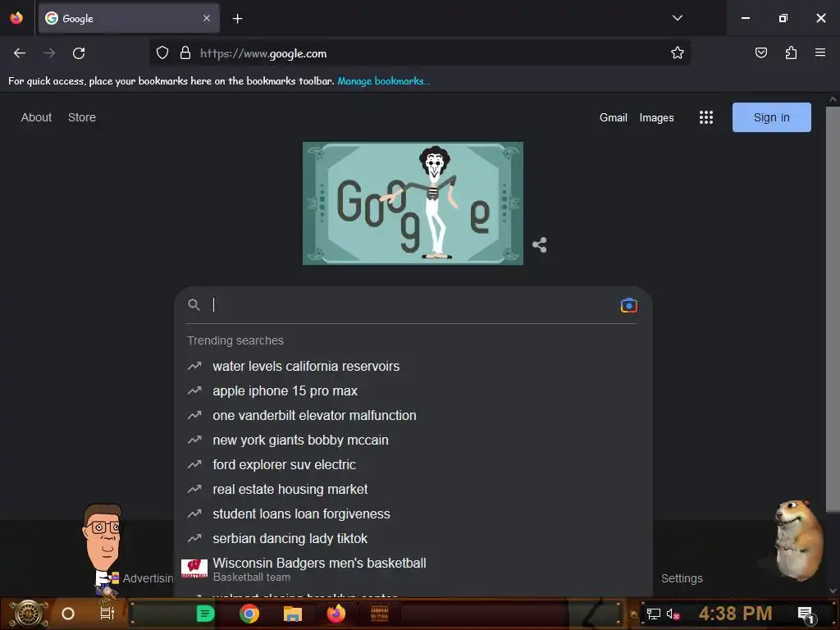Viewport: 840px width, 630px height.
Task: Go to Google Images
Action: 656,117
